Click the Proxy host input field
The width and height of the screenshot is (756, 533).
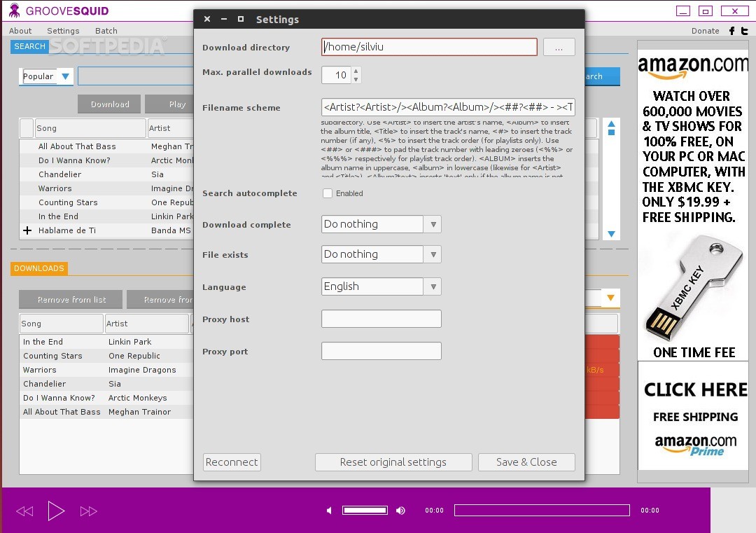pos(381,319)
